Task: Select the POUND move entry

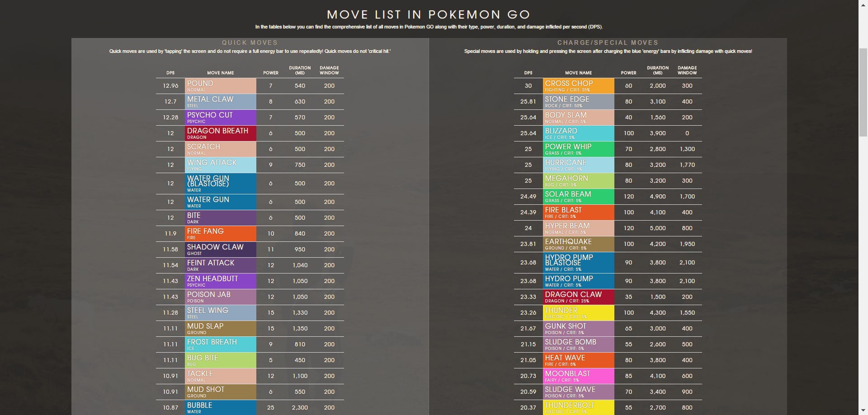Action: (221, 85)
